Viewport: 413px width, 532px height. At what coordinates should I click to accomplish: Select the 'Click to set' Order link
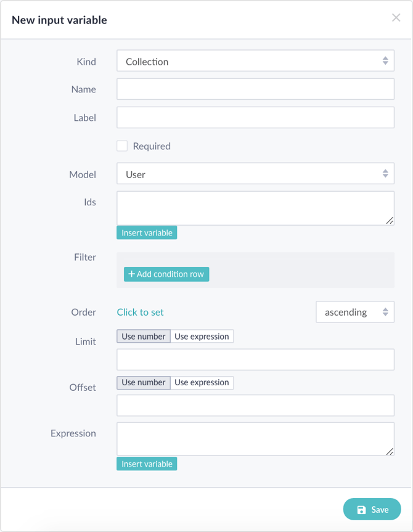141,312
